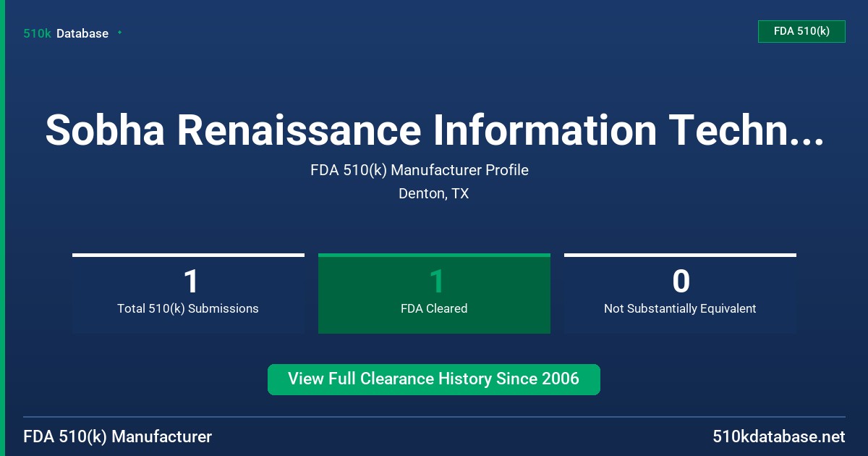The height and width of the screenshot is (456, 868).
Task: Click the FDA 510(k) Manufacturer footer text
Action: pyautogui.click(x=118, y=437)
